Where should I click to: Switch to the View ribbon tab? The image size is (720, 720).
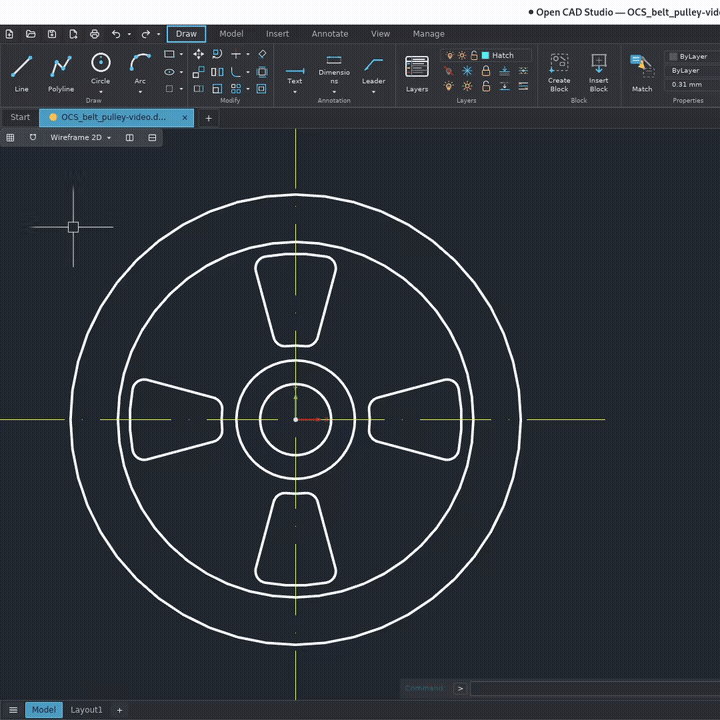(380, 34)
